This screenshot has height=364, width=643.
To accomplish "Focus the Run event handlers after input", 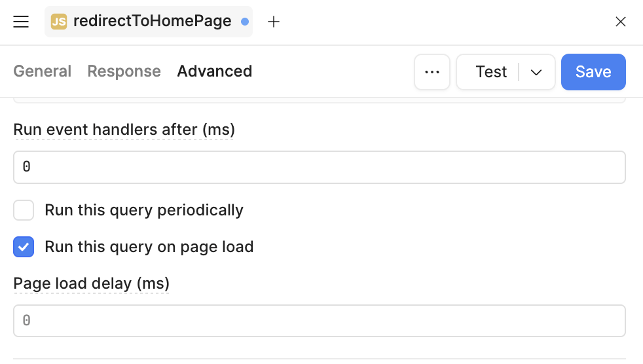I will 319,168.
